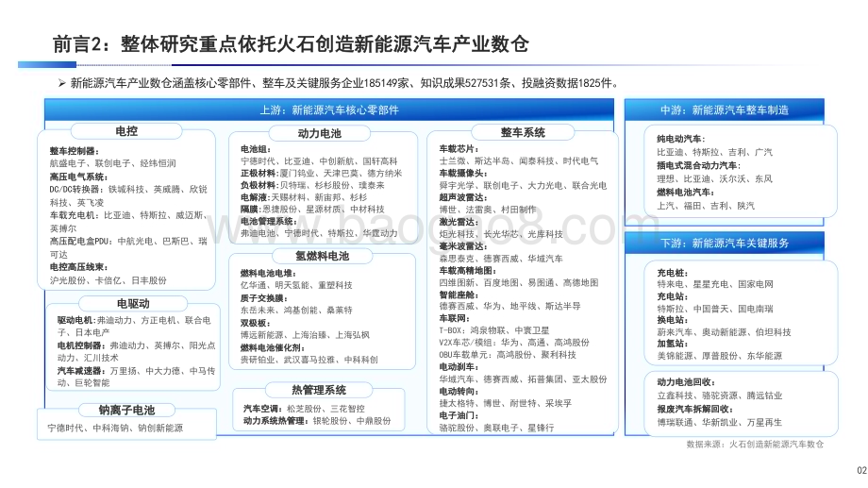
Task: Click the line 特来电、星星充电、国家电网
Action: pos(715,284)
